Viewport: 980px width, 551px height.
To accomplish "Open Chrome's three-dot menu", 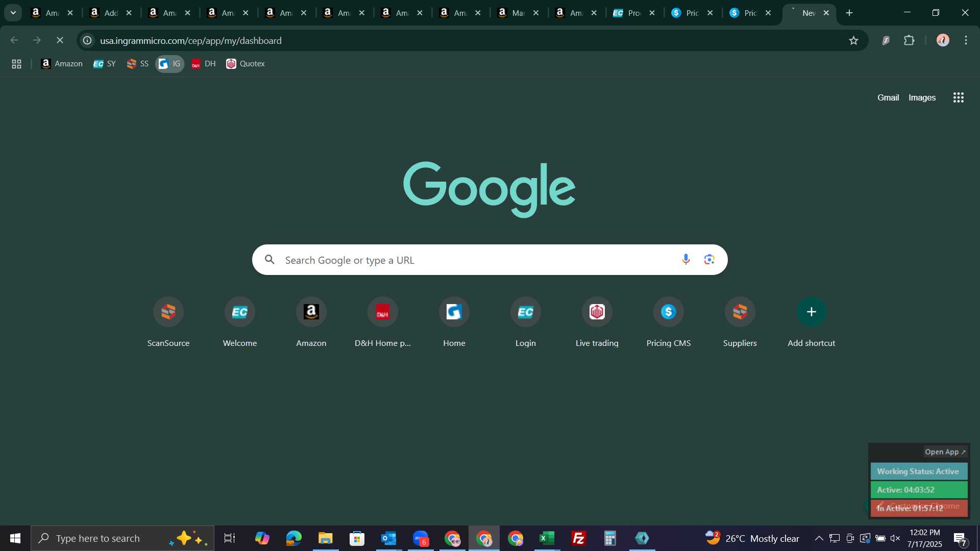I will (966, 40).
